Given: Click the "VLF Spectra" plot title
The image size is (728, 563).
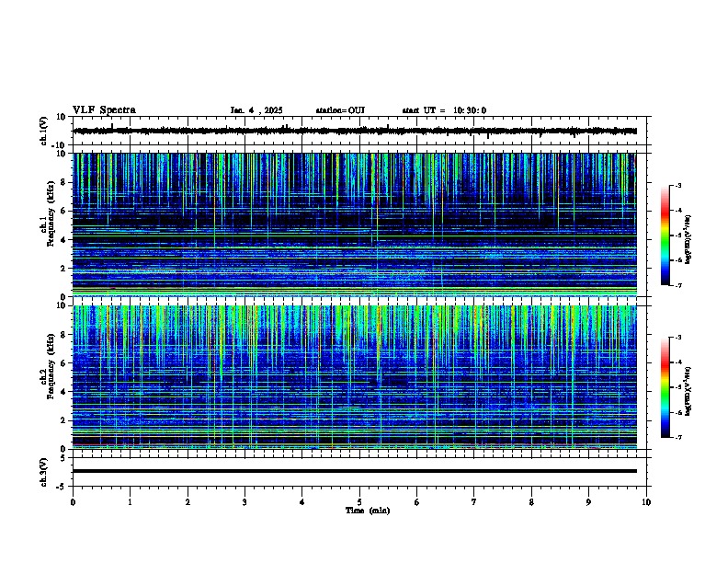Looking at the screenshot, I should pos(104,110).
